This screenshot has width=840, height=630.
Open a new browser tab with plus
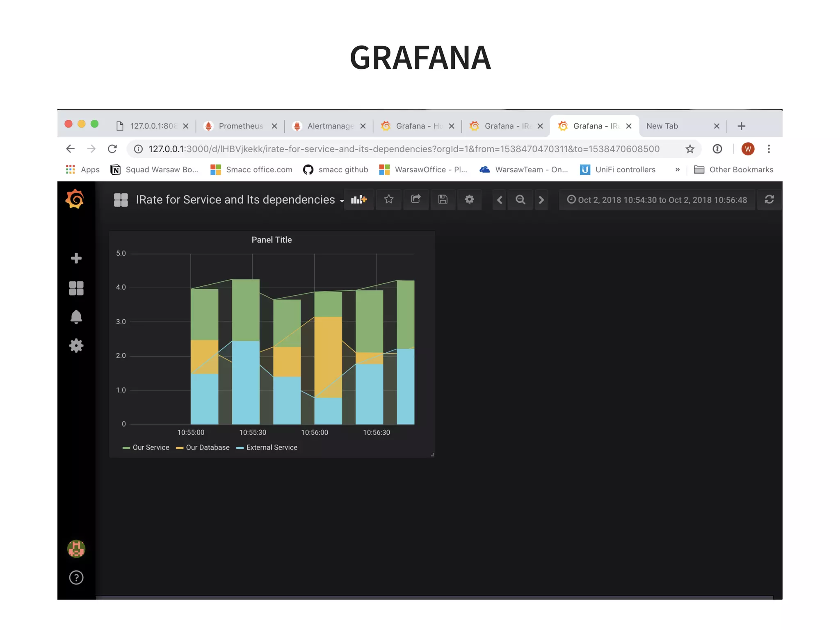tap(742, 126)
